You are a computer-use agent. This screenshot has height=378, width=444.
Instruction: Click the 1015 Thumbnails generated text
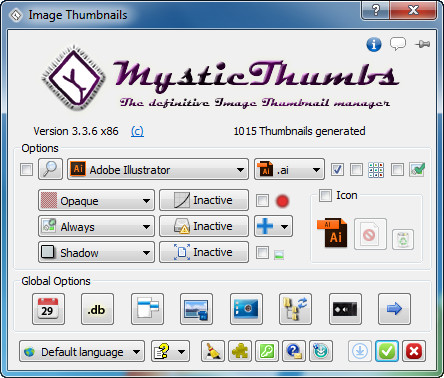point(299,131)
